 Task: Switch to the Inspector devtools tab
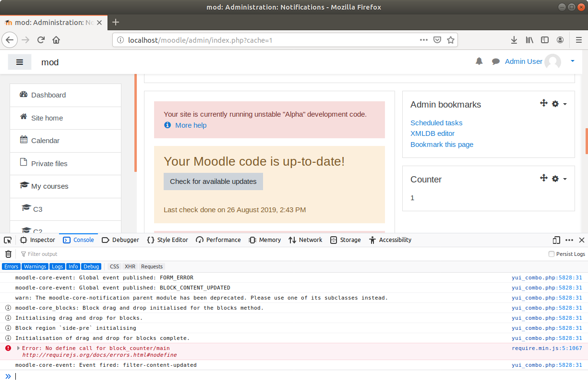click(37, 240)
